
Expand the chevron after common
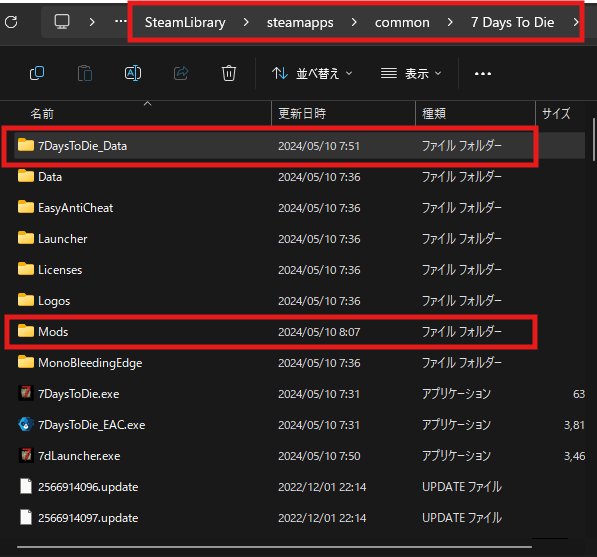450,22
